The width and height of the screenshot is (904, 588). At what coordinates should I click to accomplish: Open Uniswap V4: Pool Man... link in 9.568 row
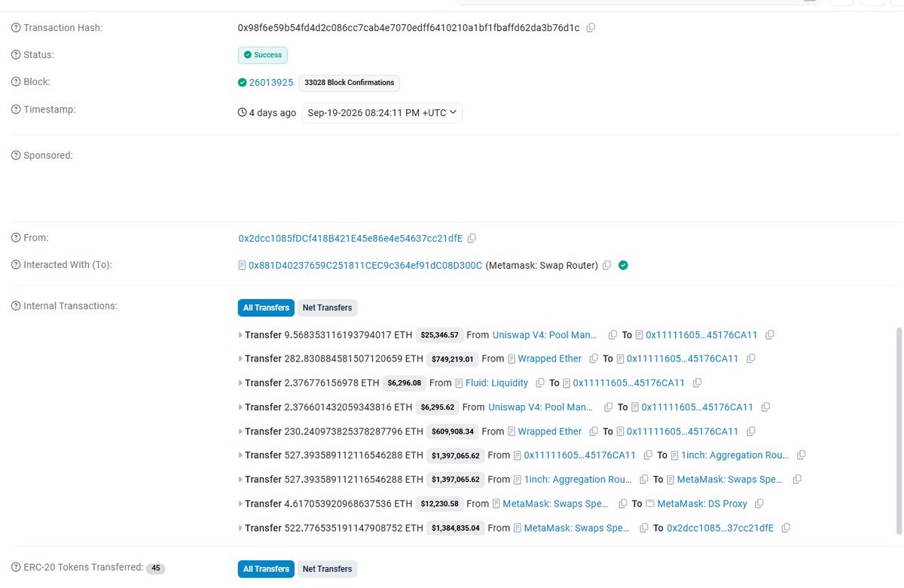545,335
